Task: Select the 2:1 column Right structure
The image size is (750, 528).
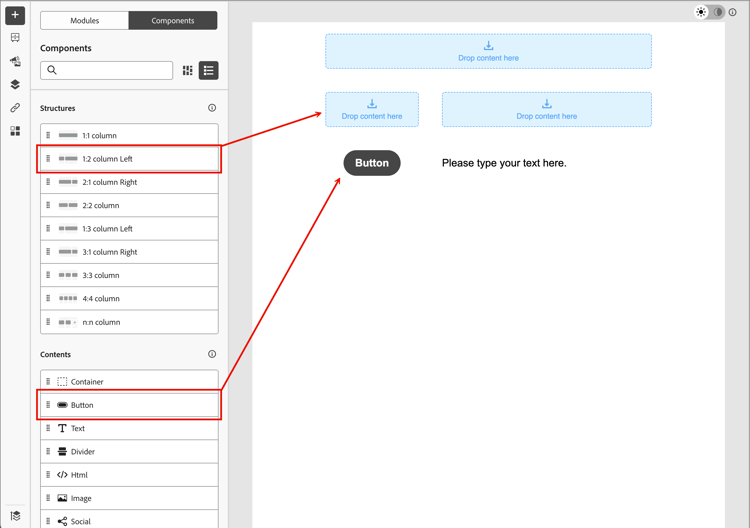Action: pyautogui.click(x=129, y=182)
